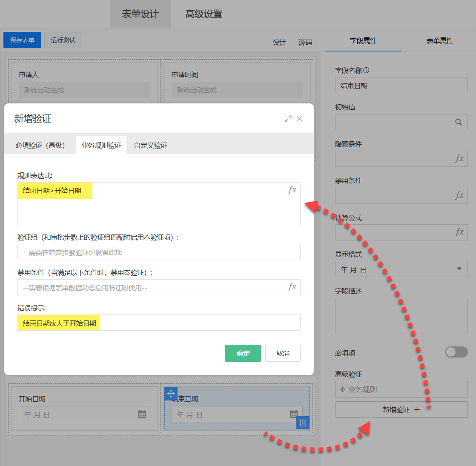Toggle the 必填项 switch
This screenshot has height=466, width=476.
[x=456, y=352]
